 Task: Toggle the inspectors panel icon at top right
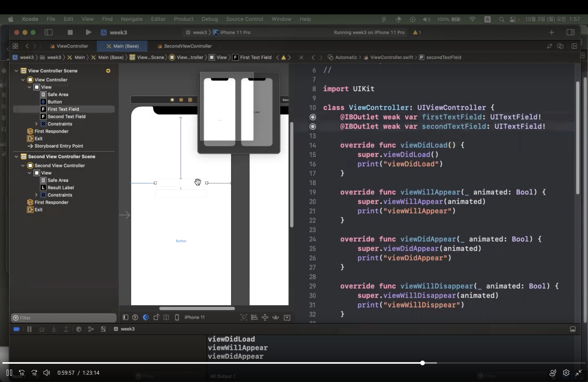tap(570, 32)
